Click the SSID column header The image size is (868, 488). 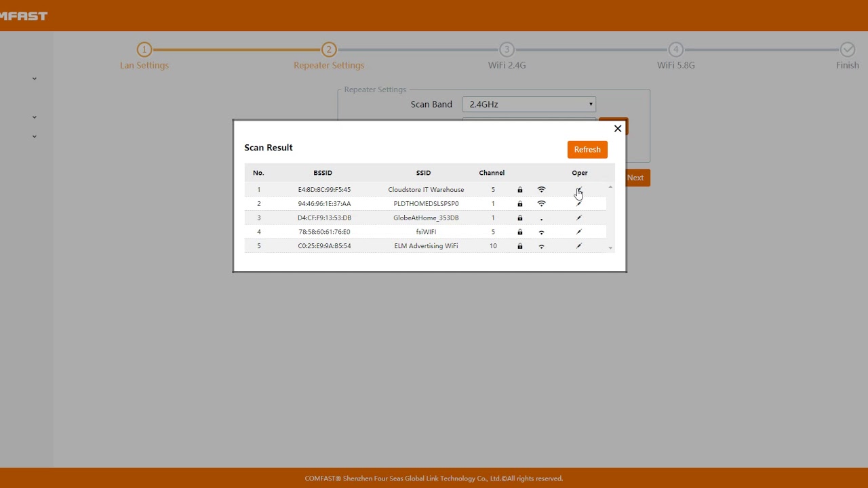click(423, 173)
